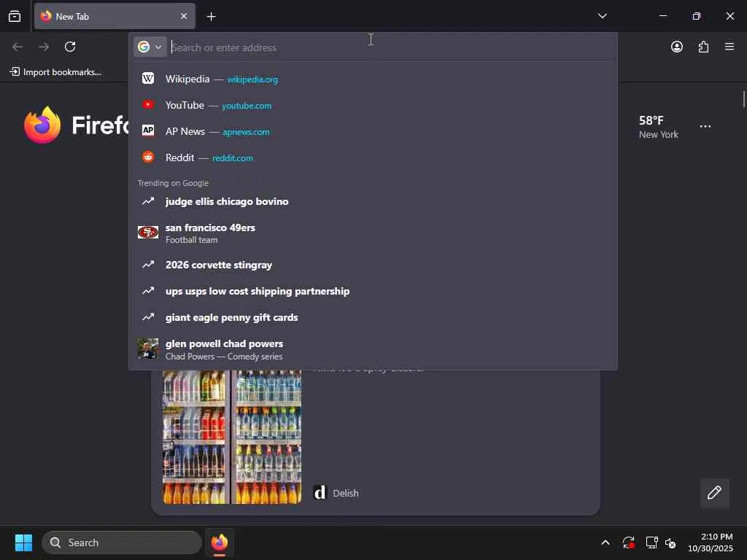747x560 pixels.
Task: Choose trending search 2026 corvette stingray
Action: [373, 265]
